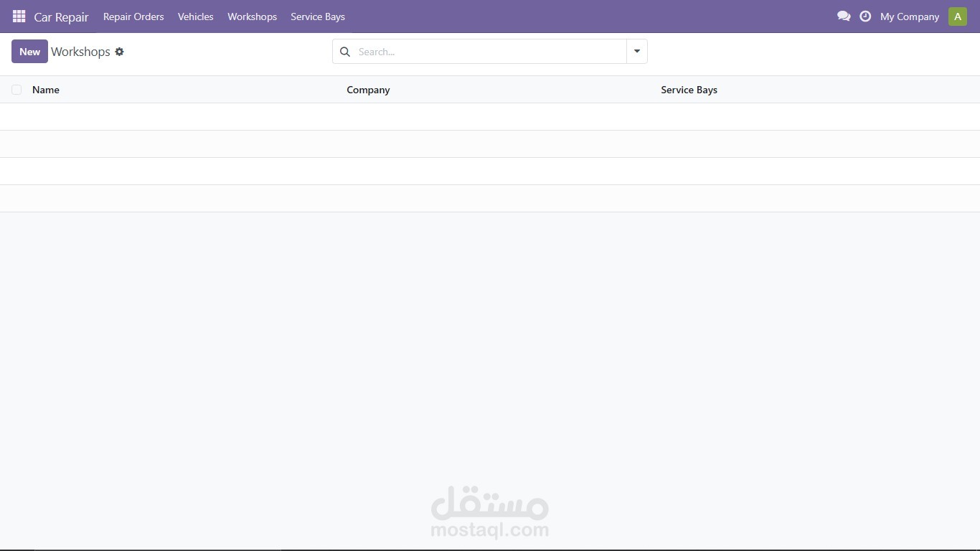The image size is (980, 551).
Task: Click the search magnifier icon
Action: click(345, 52)
